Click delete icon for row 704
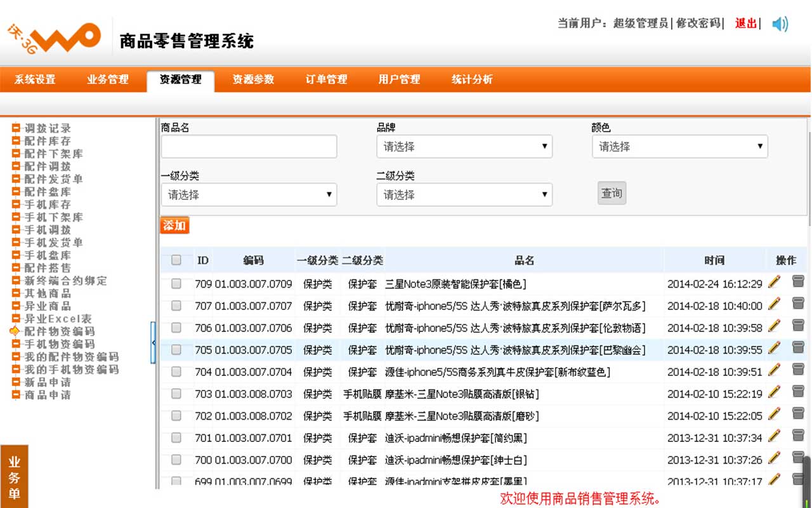 click(797, 370)
